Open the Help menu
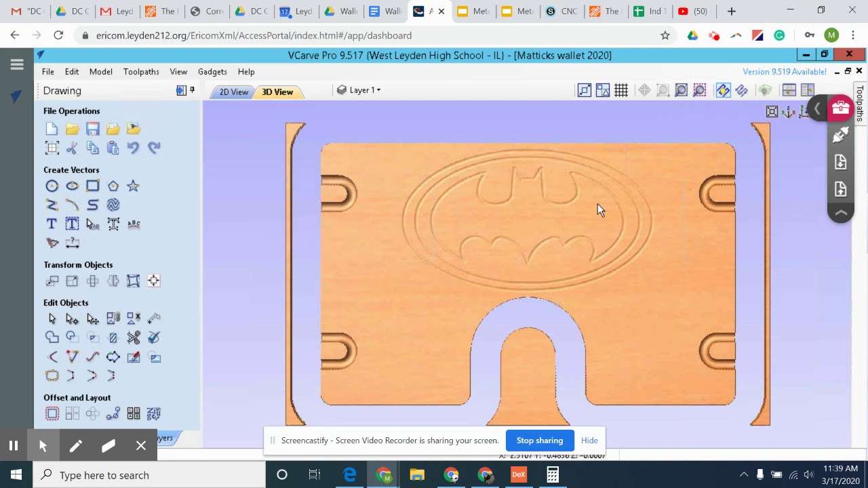 (x=246, y=72)
